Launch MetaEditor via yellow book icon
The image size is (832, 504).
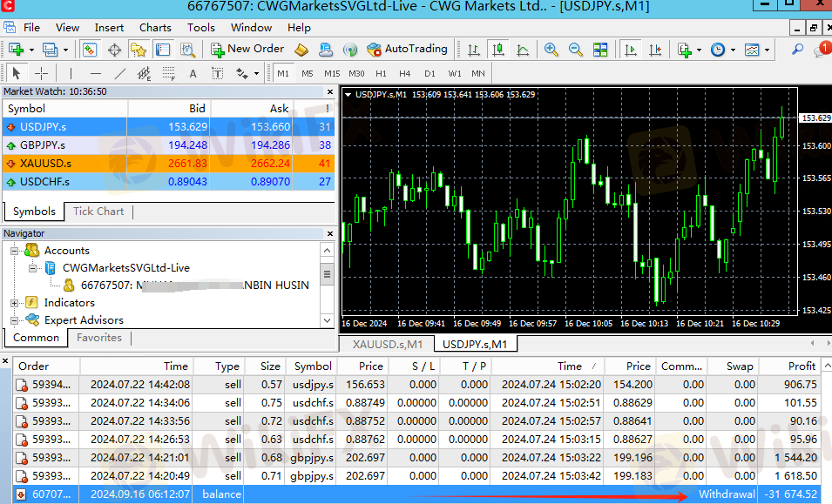click(301, 50)
